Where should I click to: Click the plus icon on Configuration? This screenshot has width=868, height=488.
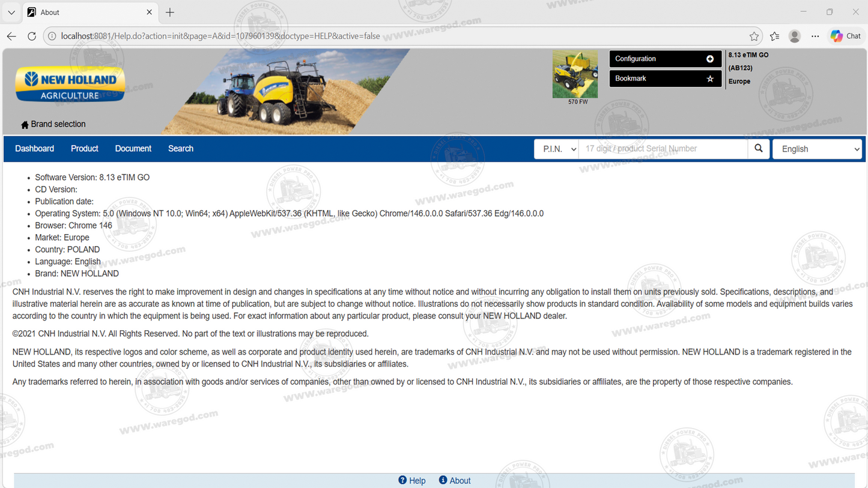710,59
